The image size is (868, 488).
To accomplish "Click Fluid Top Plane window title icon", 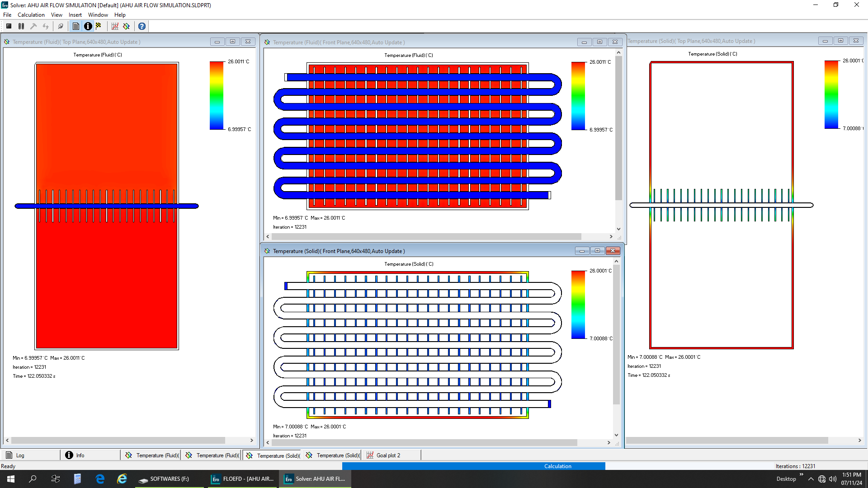I will click(x=7, y=42).
